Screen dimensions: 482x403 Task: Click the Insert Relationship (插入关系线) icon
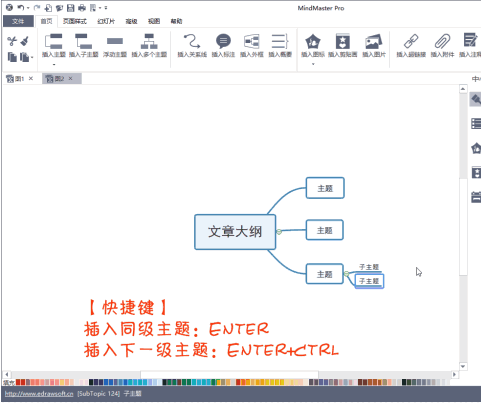pos(192,41)
